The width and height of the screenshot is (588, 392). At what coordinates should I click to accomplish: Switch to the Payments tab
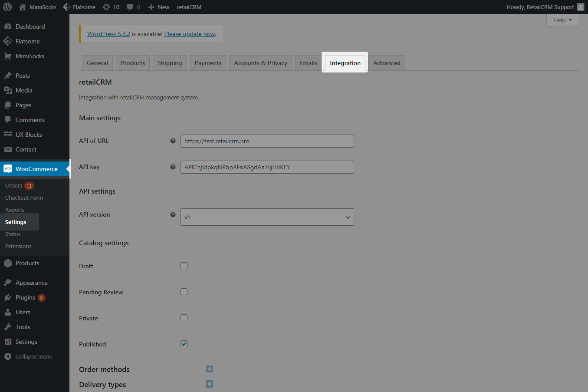coord(208,63)
